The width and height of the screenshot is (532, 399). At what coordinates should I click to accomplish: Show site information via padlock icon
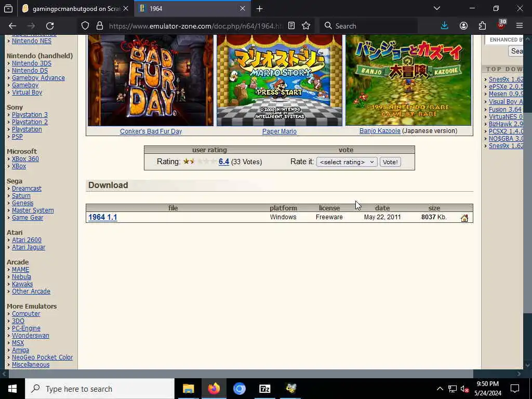[x=99, y=26]
